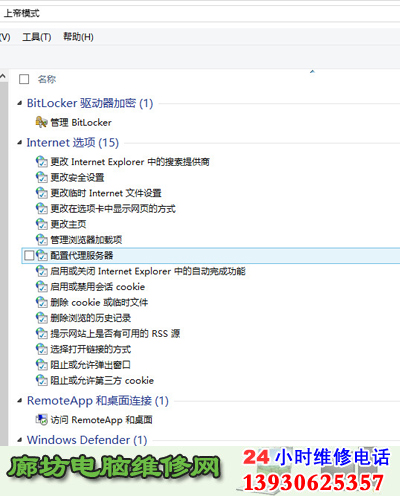Click the navigation pane scroll-up arrow

click(x=3, y=76)
